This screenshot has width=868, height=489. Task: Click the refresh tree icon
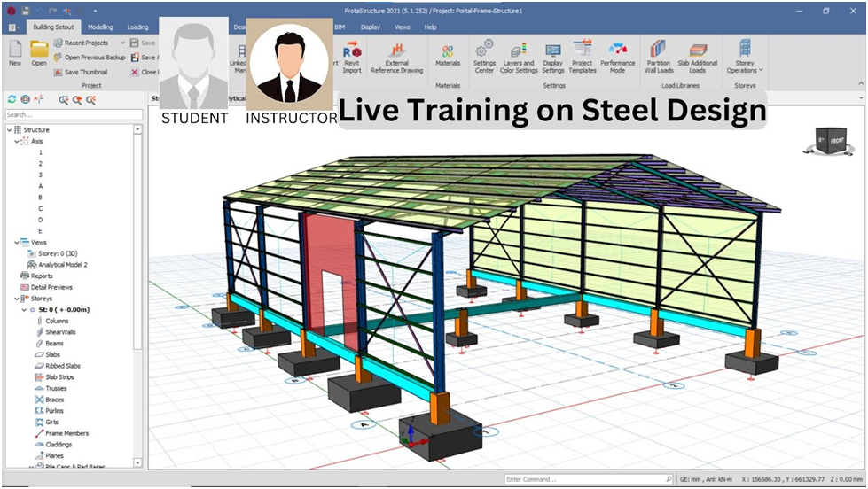point(12,99)
